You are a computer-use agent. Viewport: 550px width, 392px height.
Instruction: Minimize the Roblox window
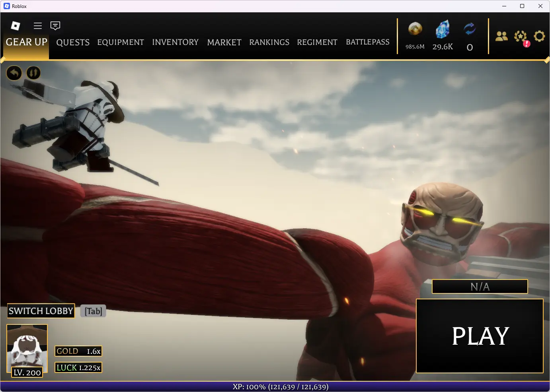tap(504, 6)
